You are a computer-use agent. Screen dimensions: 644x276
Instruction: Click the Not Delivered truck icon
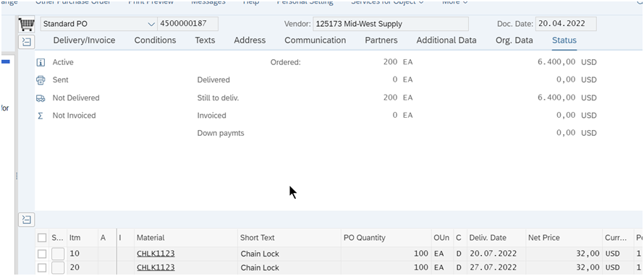pos(41,98)
